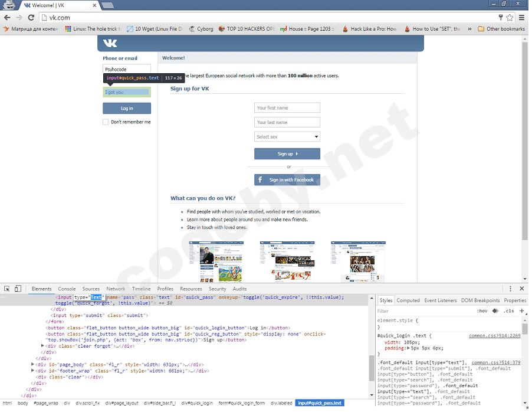Open the Select sex dropdown
Viewport: 532px width, 412px height.
click(287, 136)
